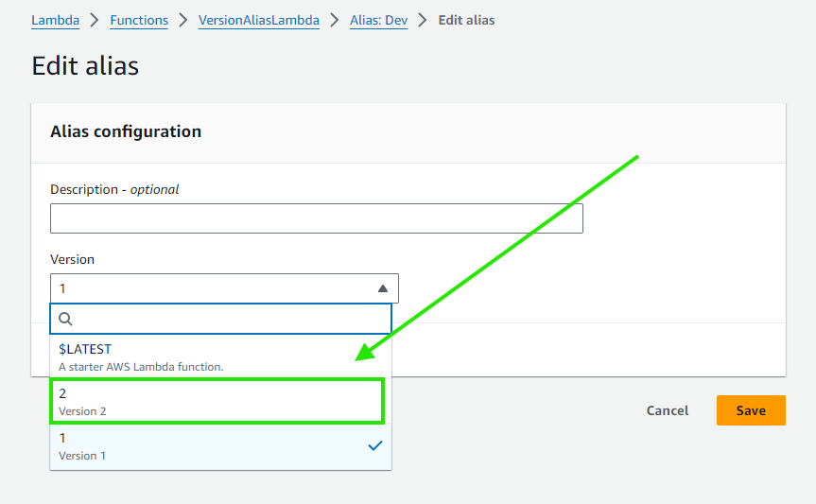Click the chevron after the Lambda breadcrumb
816x504 pixels.
click(95, 20)
